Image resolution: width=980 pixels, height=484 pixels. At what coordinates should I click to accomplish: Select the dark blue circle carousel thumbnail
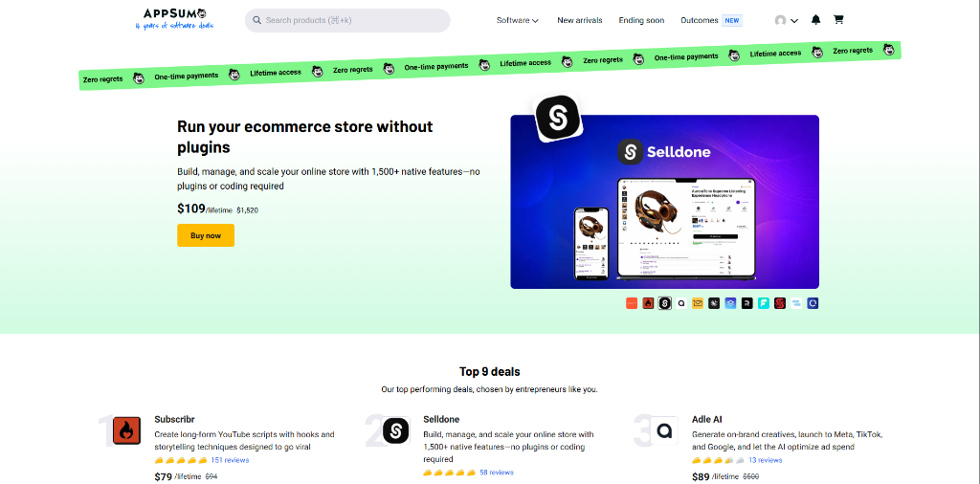[x=813, y=303]
